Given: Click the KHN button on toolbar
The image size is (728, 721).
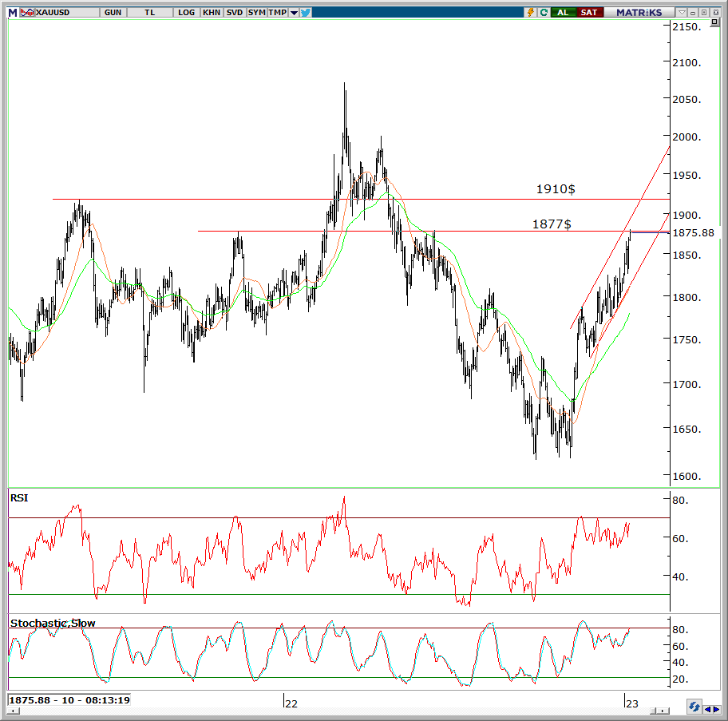Looking at the screenshot, I should pos(212,12).
